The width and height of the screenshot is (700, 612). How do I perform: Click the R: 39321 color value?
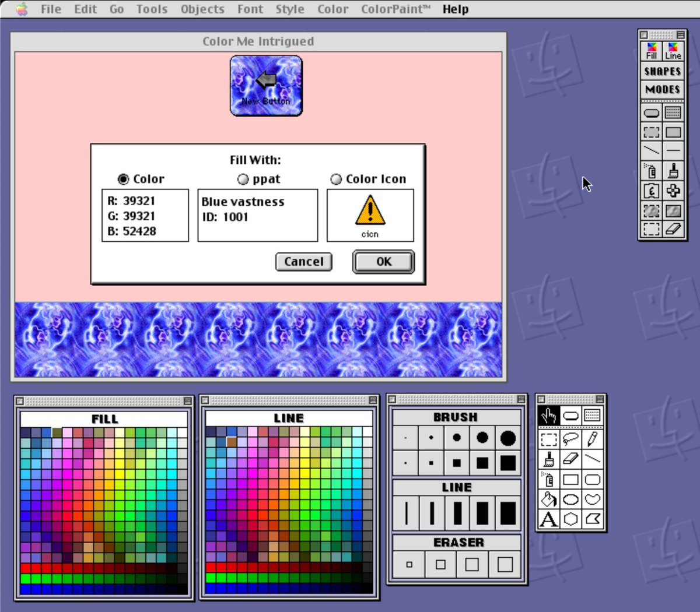131,201
